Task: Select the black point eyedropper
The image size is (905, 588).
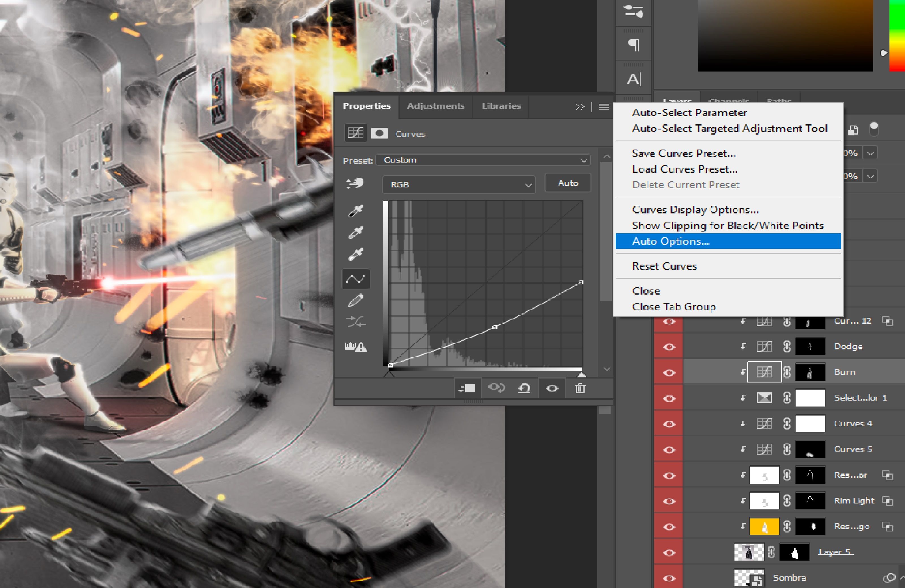Action: click(x=355, y=211)
